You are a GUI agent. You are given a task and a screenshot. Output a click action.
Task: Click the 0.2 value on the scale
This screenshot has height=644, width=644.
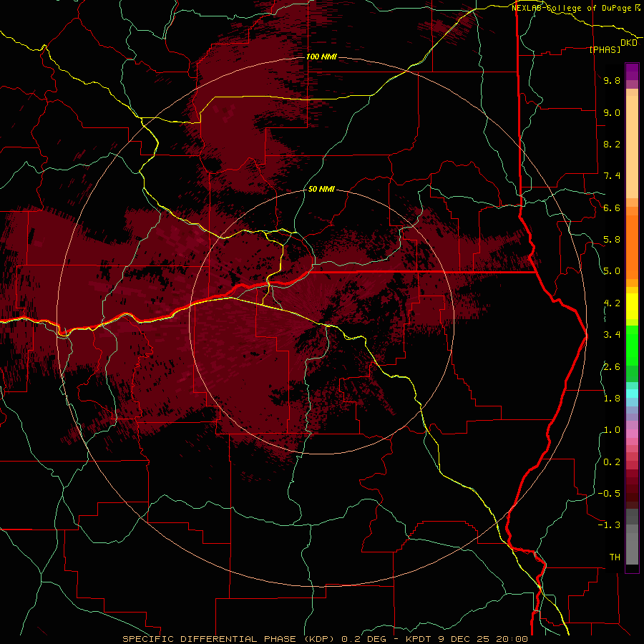612,462
